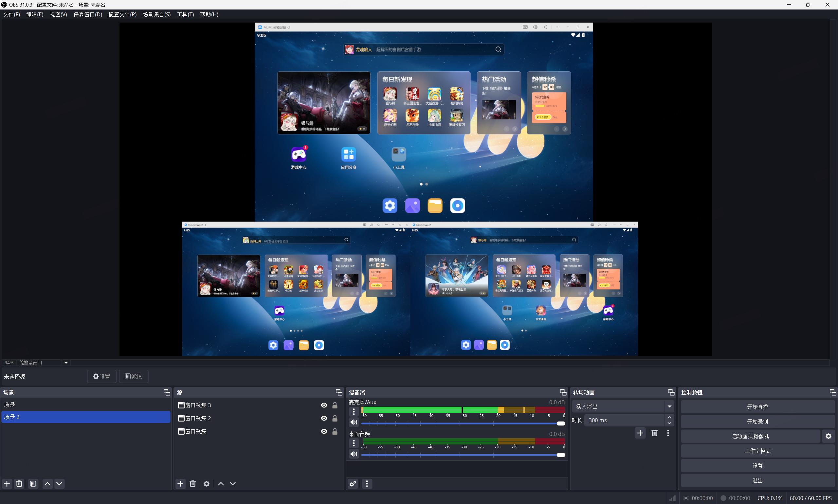Click the 工作室模式 button
Image resolution: width=838 pixels, height=504 pixels.
[757, 451]
